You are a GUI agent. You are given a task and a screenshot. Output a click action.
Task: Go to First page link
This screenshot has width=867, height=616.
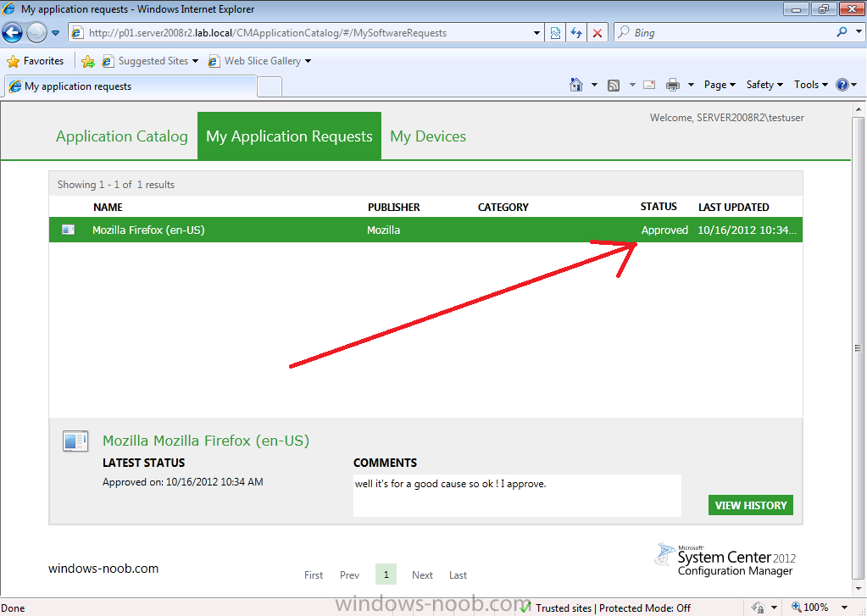tap(314, 575)
